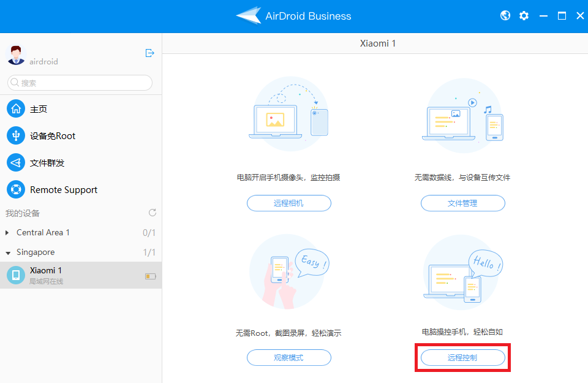Click the 远程控制 button
588x383 pixels.
tap(463, 357)
